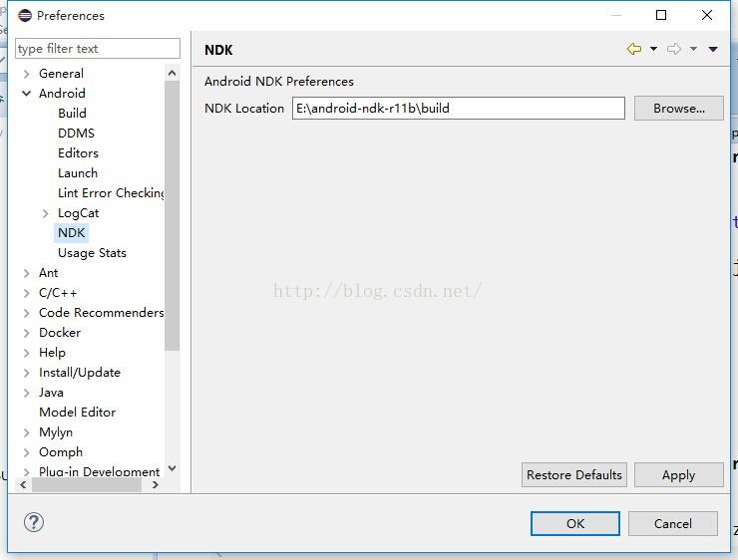Select the C/C++ category
Image resolution: width=738 pixels, height=560 pixels.
(x=58, y=293)
